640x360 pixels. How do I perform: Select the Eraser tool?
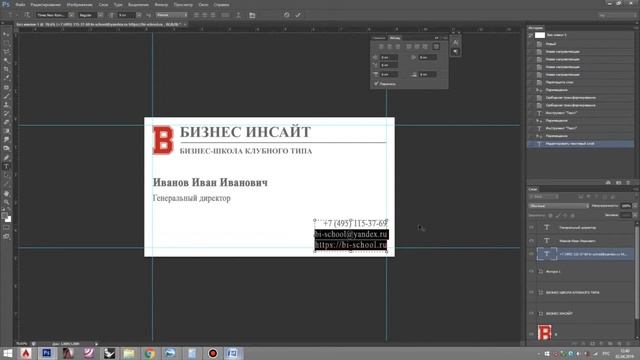(x=6, y=122)
